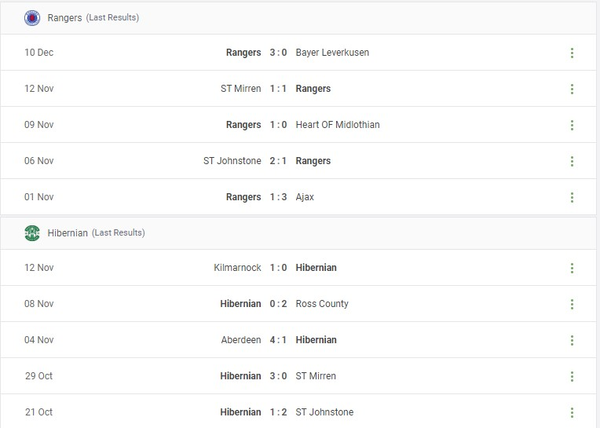The image size is (600, 428).
Task: Open options for Hibernian vs Ross County
Action: (572, 304)
